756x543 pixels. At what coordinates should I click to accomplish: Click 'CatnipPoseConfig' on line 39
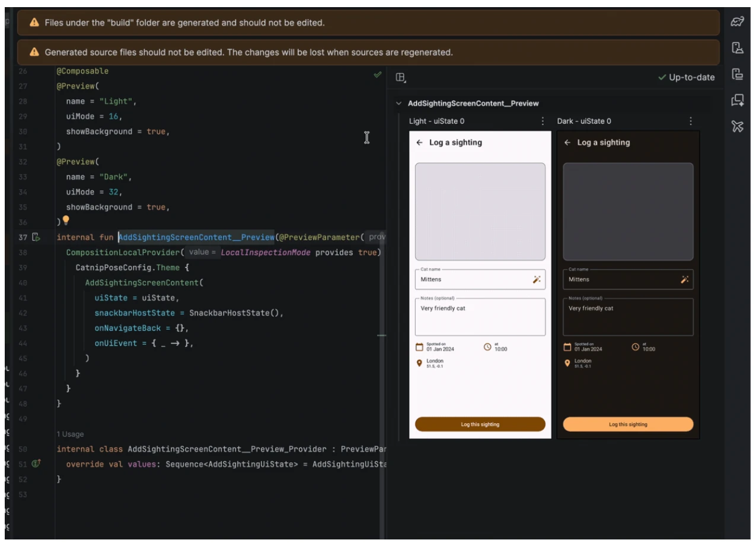coord(113,268)
